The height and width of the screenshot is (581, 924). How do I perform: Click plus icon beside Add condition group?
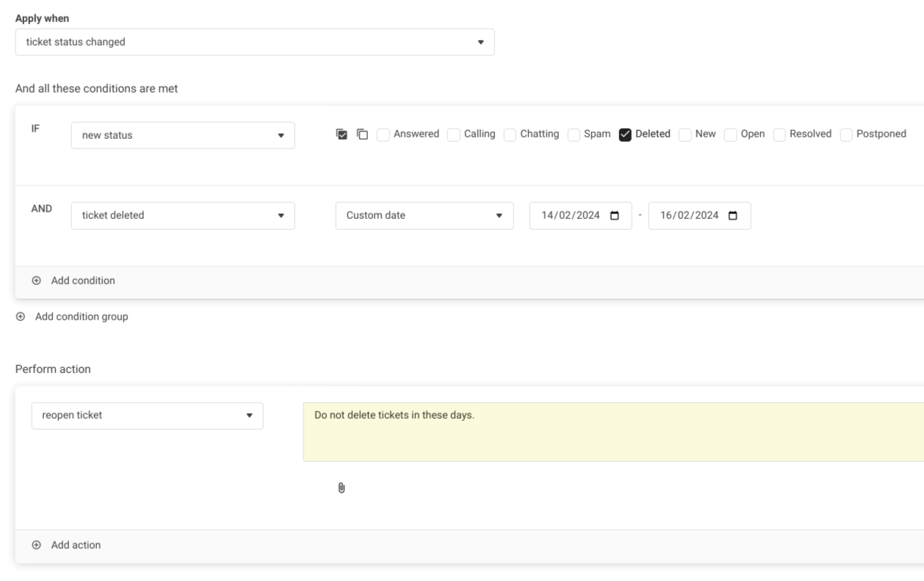(x=21, y=317)
